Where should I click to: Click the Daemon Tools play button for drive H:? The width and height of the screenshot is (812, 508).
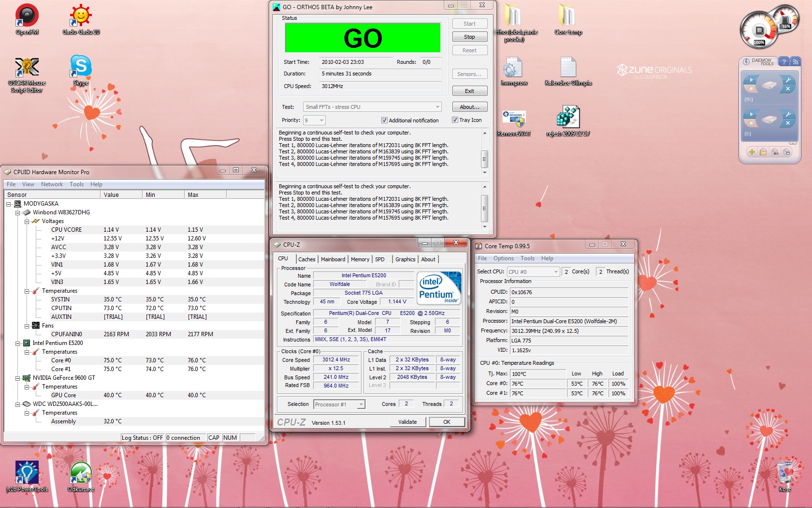pyautogui.click(x=751, y=80)
